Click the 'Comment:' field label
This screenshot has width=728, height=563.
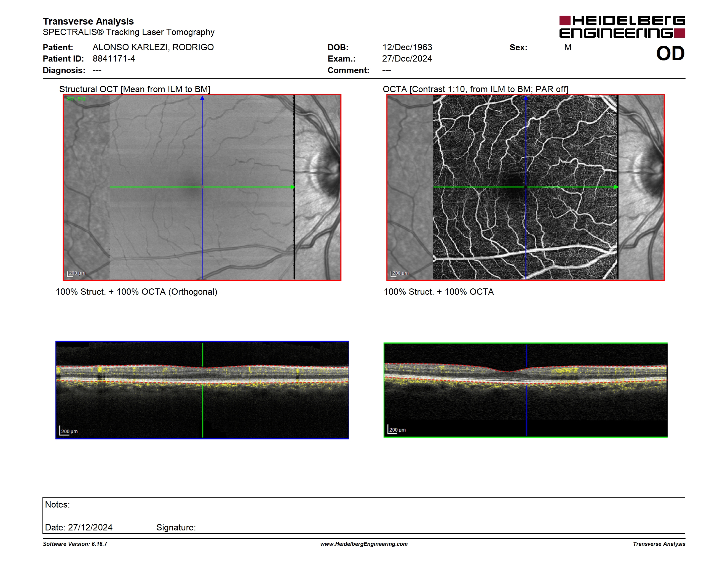pos(348,70)
